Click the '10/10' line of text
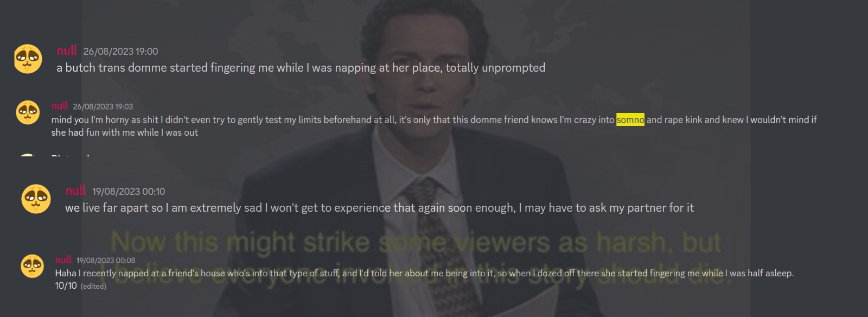The height and width of the screenshot is (317, 868). point(66,286)
